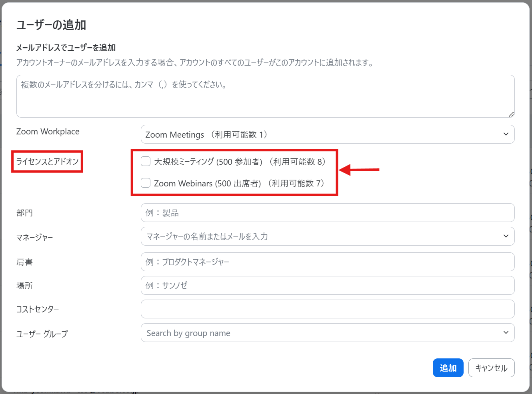Click the コストセンター input field
The height and width of the screenshot is (394, 532).
(328, 309)
